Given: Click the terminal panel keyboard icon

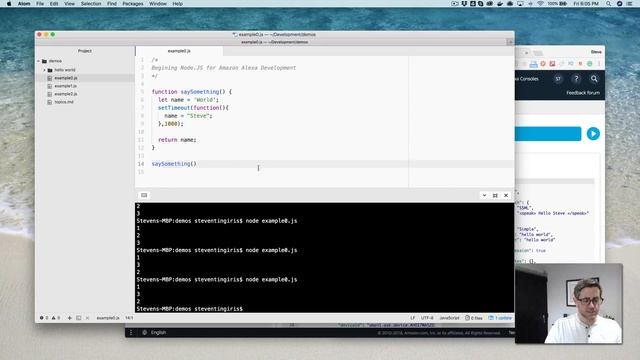Looking at the screenshot, I should tap(144, 195).
